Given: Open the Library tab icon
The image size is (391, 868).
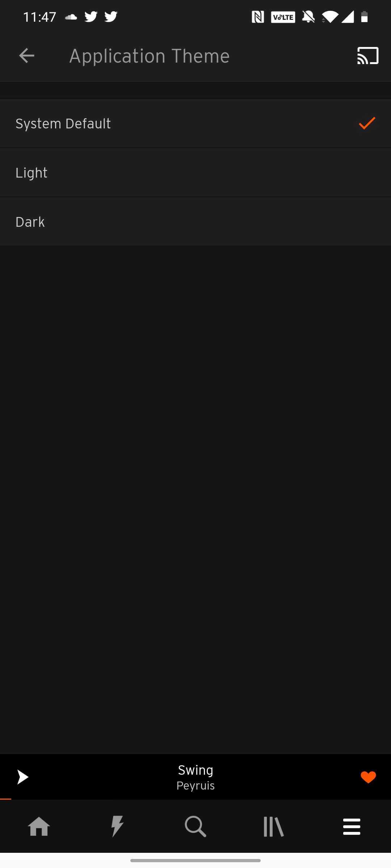Looking at the screenshot, I should pyautogui.click(x=274, y=827).
